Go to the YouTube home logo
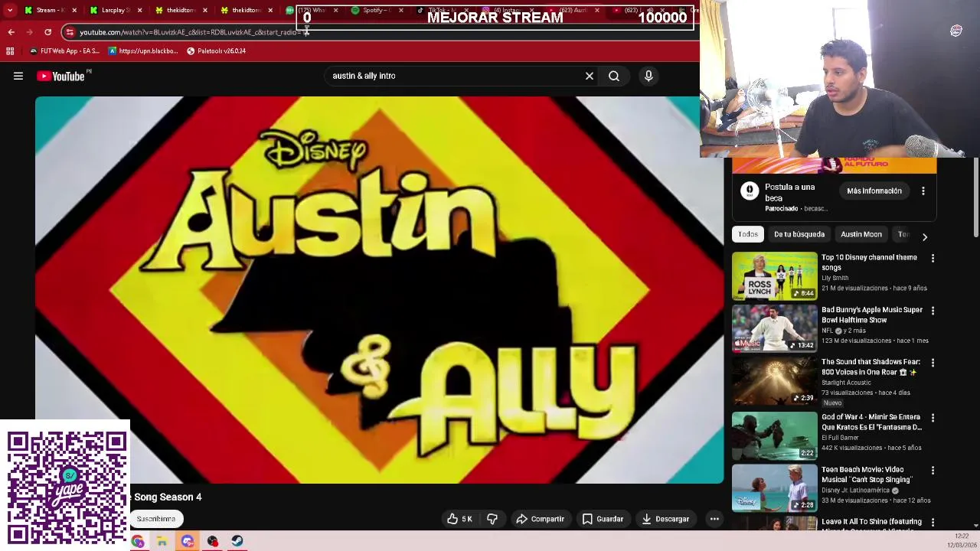Viewport: 980px width, 551px height. (60, 76)
